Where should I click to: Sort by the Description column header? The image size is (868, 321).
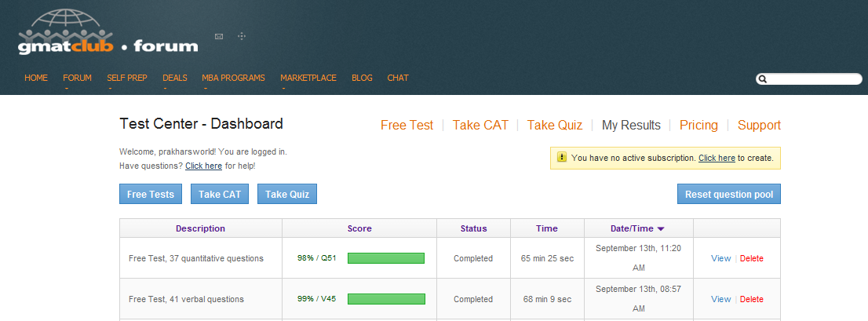tap(200, 228)
